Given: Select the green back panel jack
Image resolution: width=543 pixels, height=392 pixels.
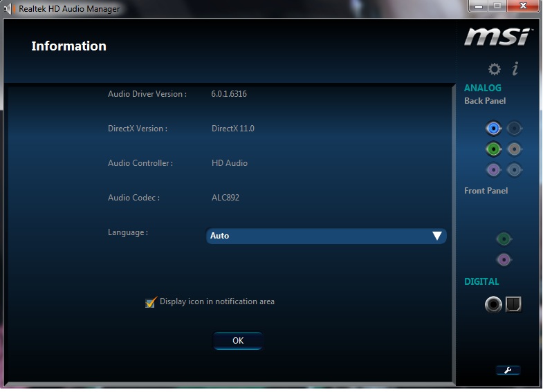Looking at the screenshot, I should coord(493,149).
